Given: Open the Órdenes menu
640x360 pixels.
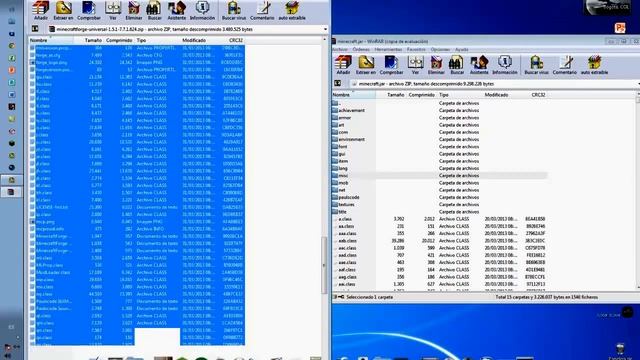Looking at the screenshot, I should pos(361,49).
